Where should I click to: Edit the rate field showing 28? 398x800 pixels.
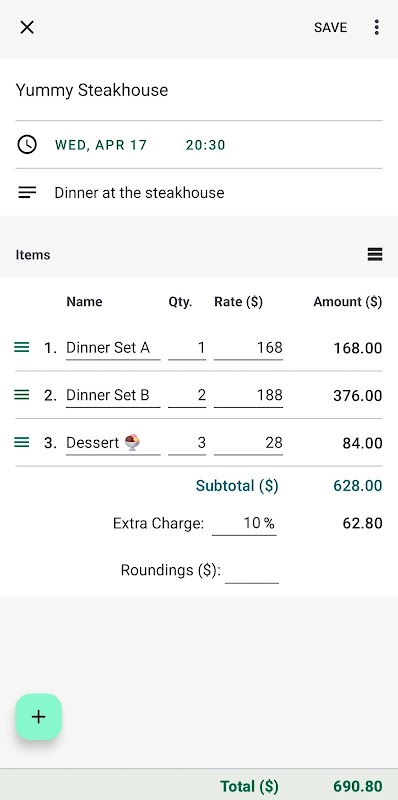point(248,443)
